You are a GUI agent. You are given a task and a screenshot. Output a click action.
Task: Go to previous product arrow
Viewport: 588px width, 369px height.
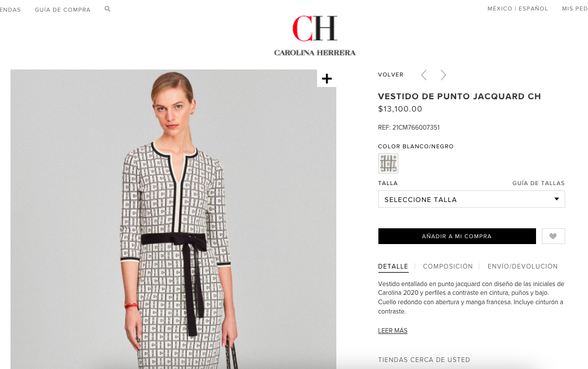coord(424,75)
